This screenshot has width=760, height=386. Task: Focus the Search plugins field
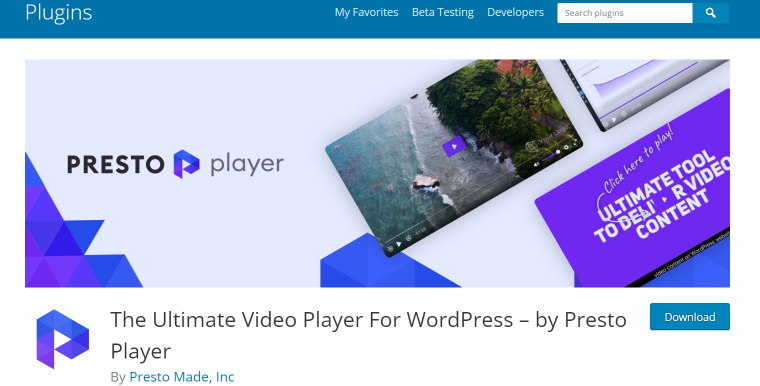click(x=625, y=13)
